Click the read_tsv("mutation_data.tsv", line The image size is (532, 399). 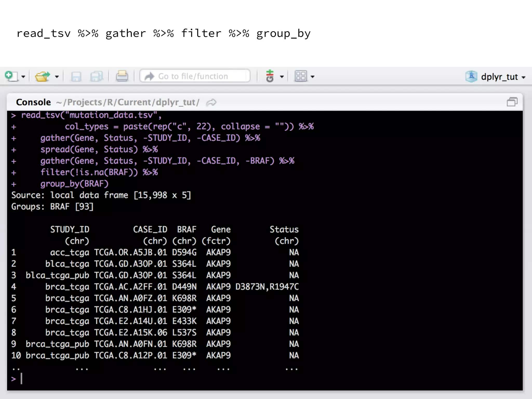pyautogui.click(x=91, y=115)
